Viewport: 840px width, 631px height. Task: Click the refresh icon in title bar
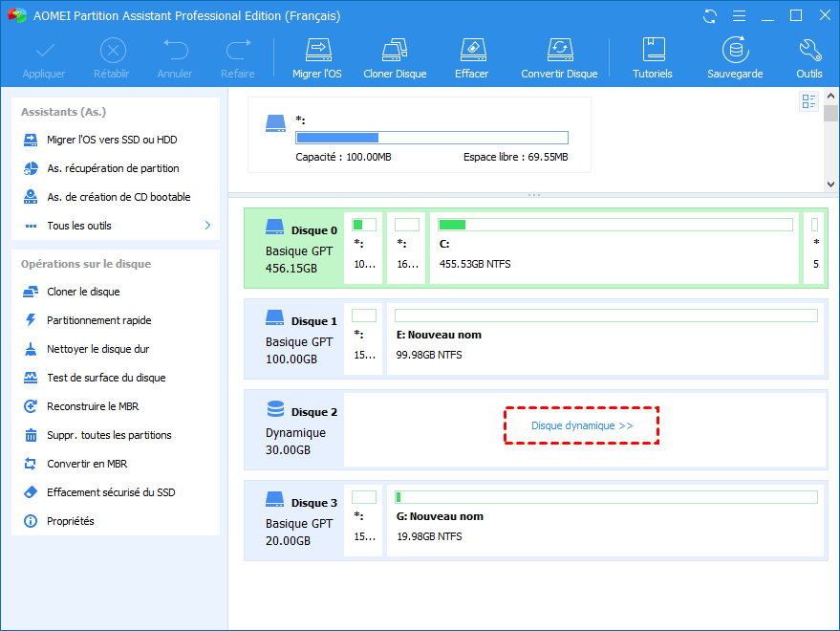(x=710, y=16)
